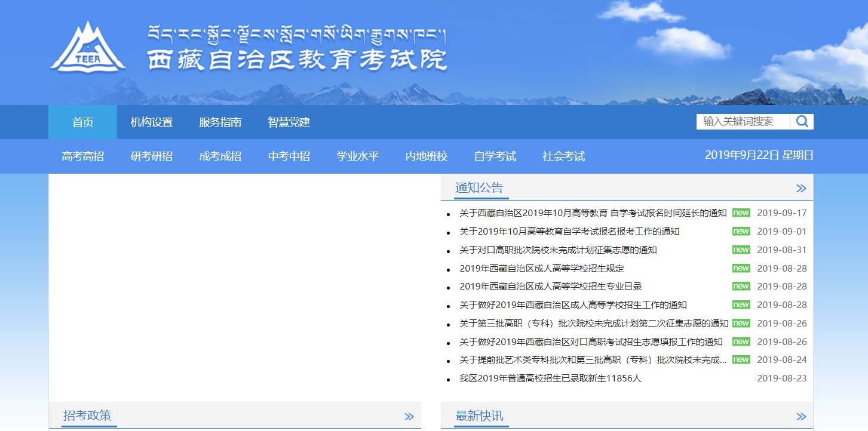Expand the 招考政策 section with double chevron
This screenshot has height=431, width=868.
pos(409,416)
